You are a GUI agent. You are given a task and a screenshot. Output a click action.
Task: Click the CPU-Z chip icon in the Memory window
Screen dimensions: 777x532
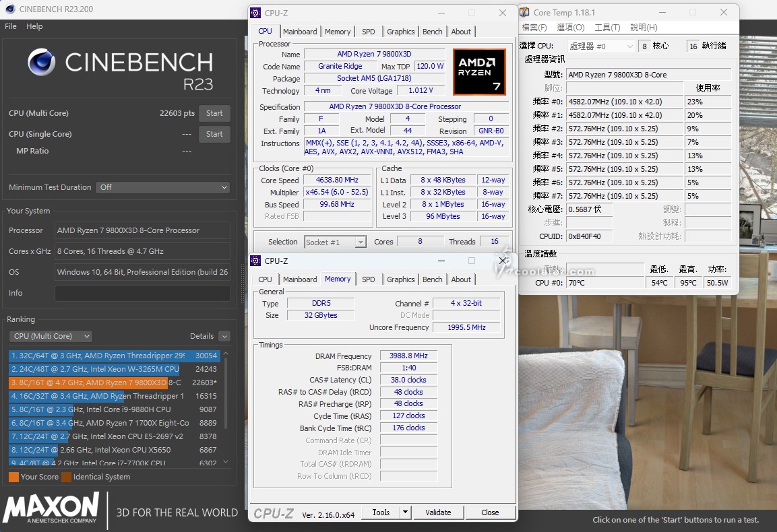click(255, 261)
